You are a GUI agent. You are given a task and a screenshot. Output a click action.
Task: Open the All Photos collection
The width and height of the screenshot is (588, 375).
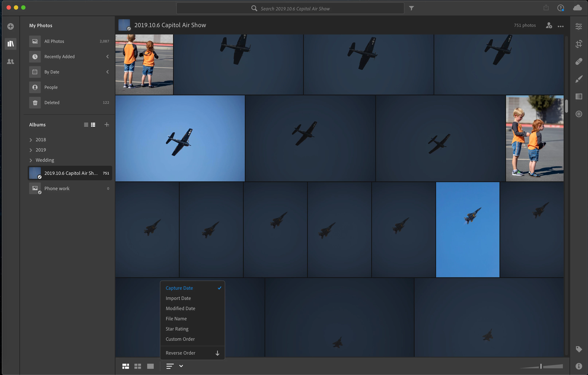54,41
